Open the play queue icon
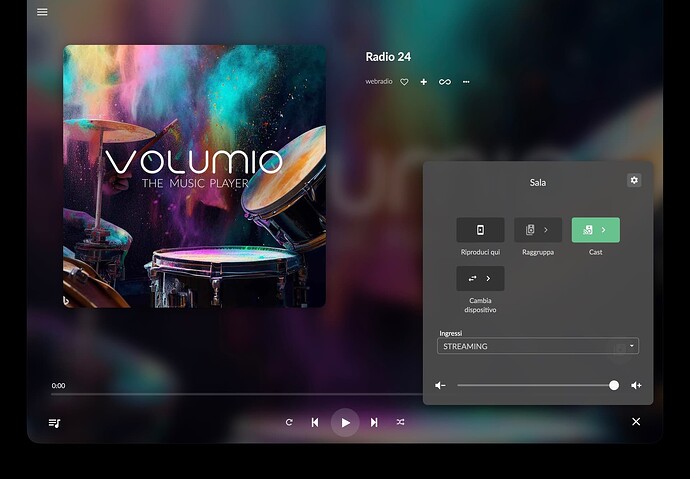Viewport: 690px width, 479px height. 54,423
